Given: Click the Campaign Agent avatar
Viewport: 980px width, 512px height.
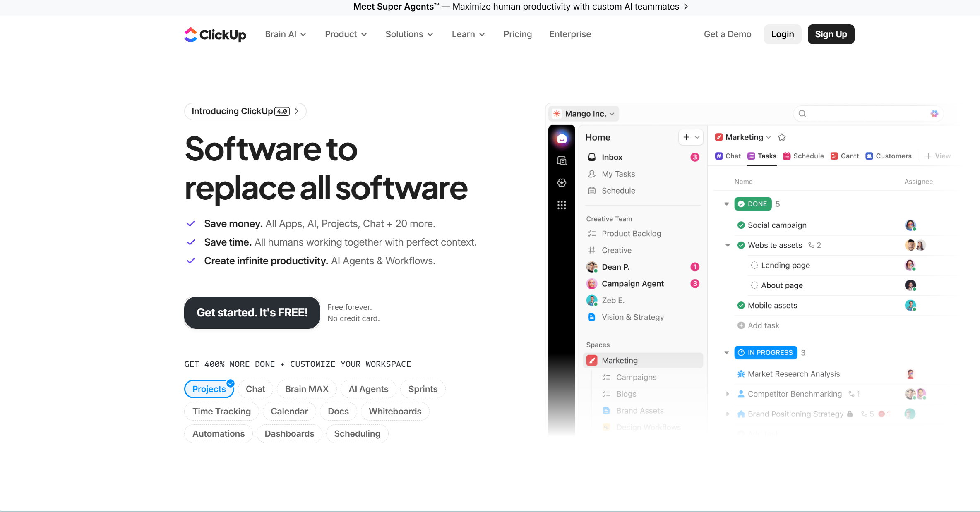Looking at the screenshot, I should click(592, 284).
